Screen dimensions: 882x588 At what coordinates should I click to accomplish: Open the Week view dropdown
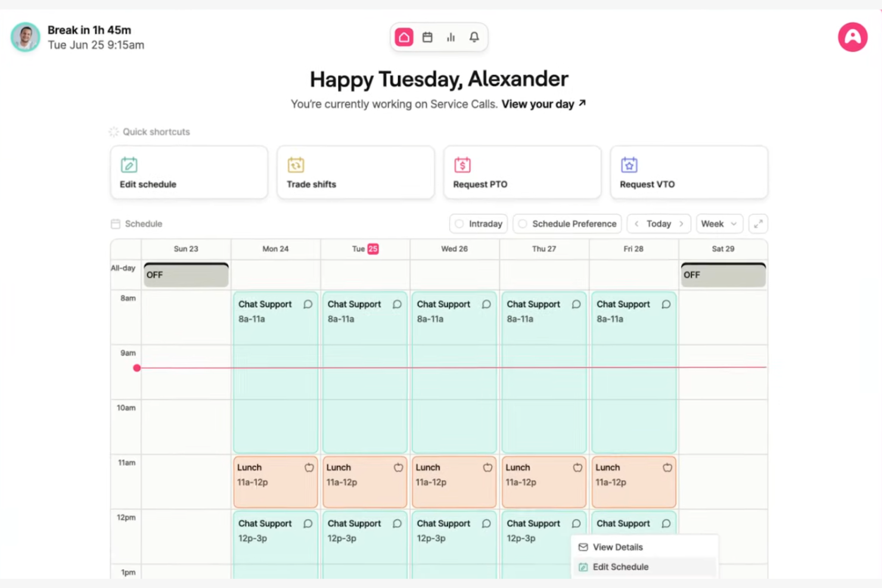click(x=719, y=223)
